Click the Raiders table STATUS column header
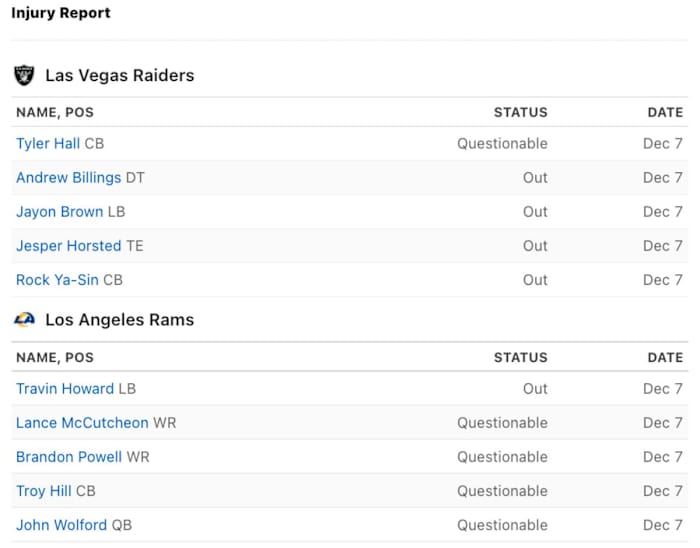The image size is (700, 548). [x=520, y=113]
